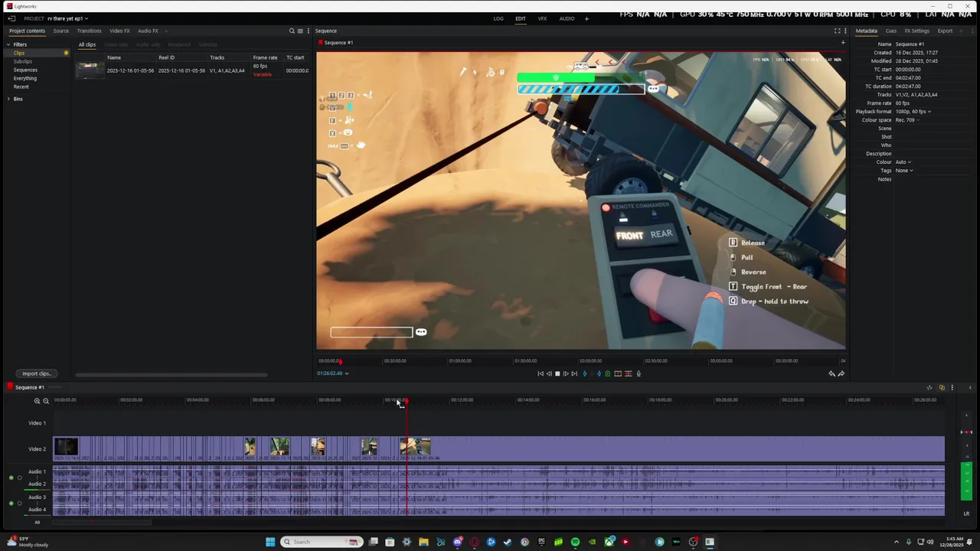Click the timeline horizontal scroll bar near All
980x551 pixels.
click(x=103, y=523)
